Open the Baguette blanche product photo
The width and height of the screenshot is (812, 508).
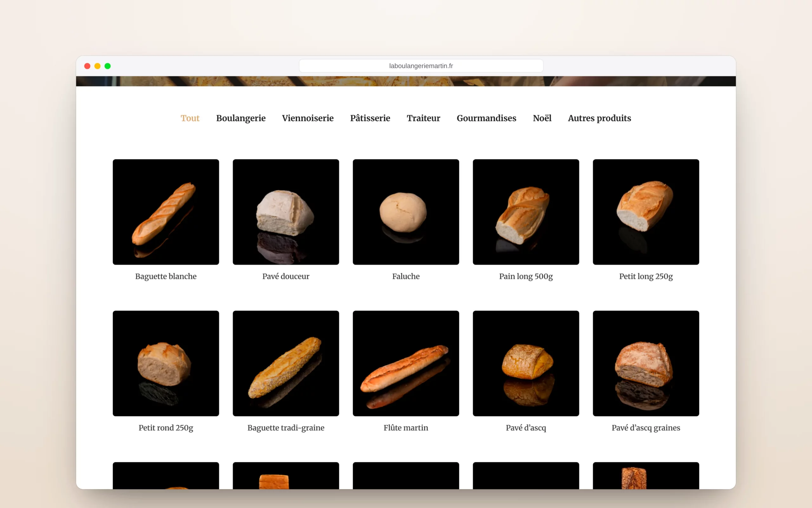[x=166, y=212]
